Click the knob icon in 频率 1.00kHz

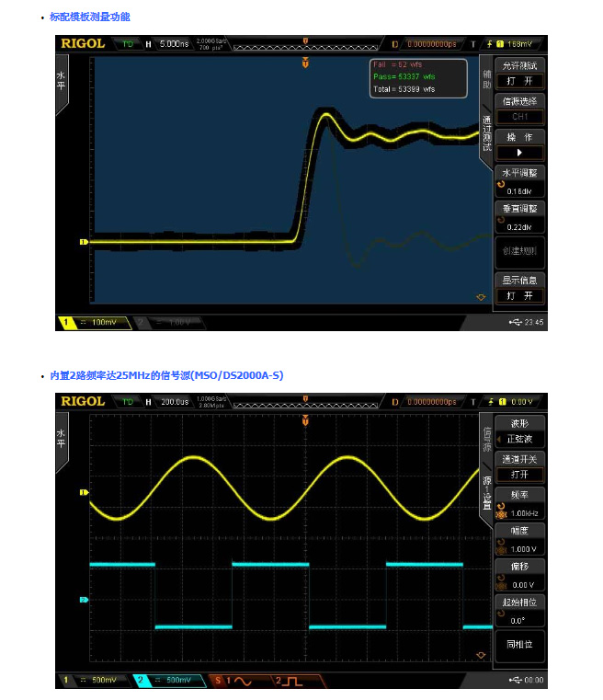point(502,511)
